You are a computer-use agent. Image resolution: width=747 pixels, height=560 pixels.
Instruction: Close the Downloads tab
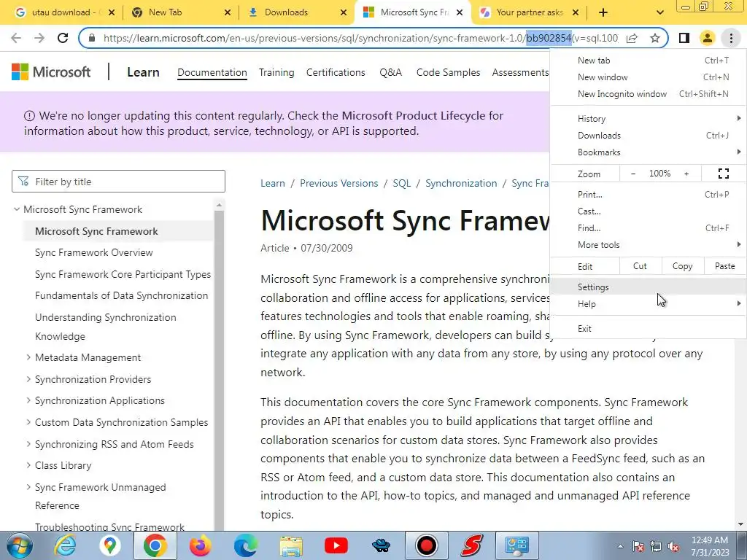coord(344,12)
